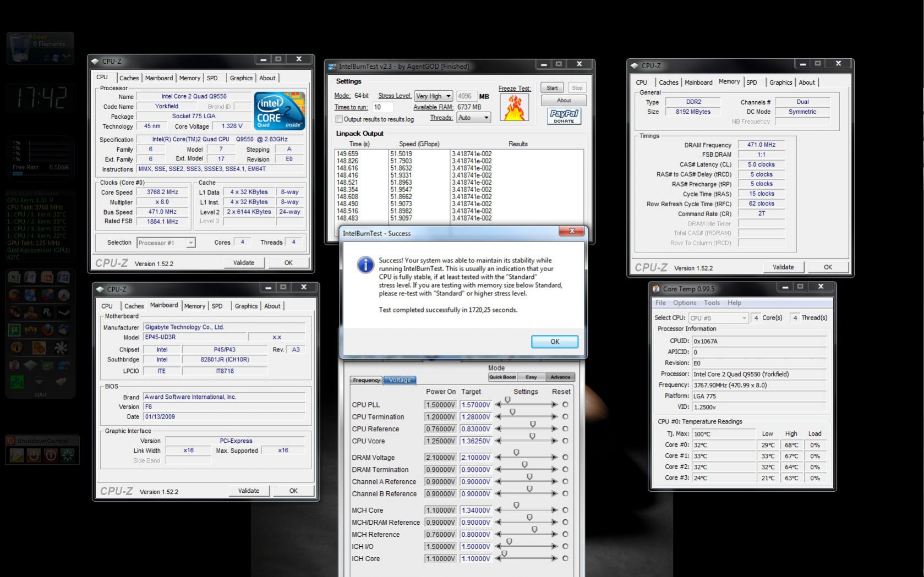Open Graphics tab in the CPU-Z Mainboard window
924x577 pixels.
click(x=246, y=306)
